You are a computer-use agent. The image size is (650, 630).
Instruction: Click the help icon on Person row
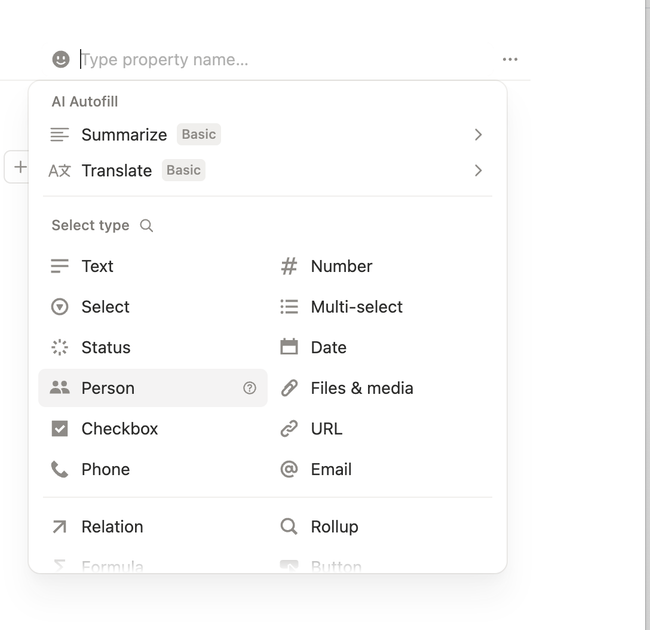point(249,388)
